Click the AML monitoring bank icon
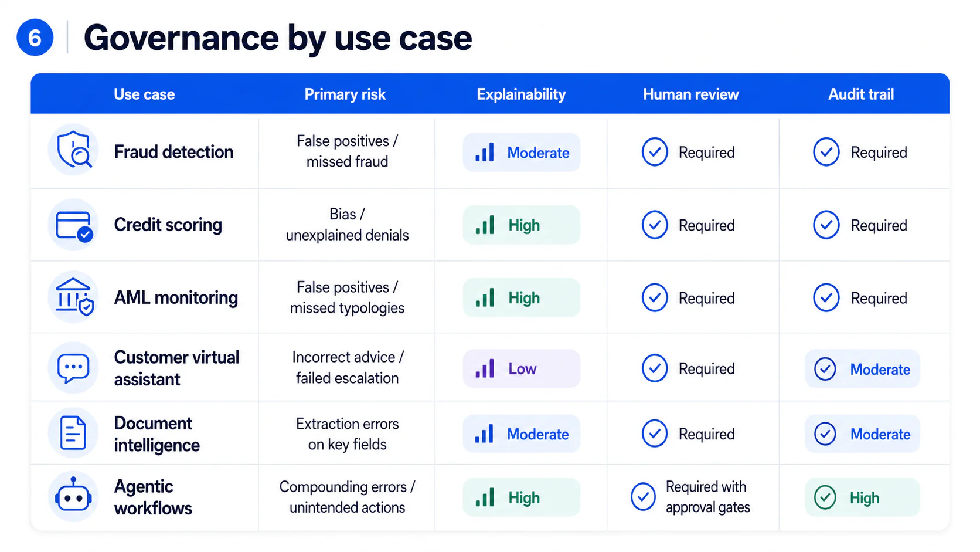 [73, 297]
